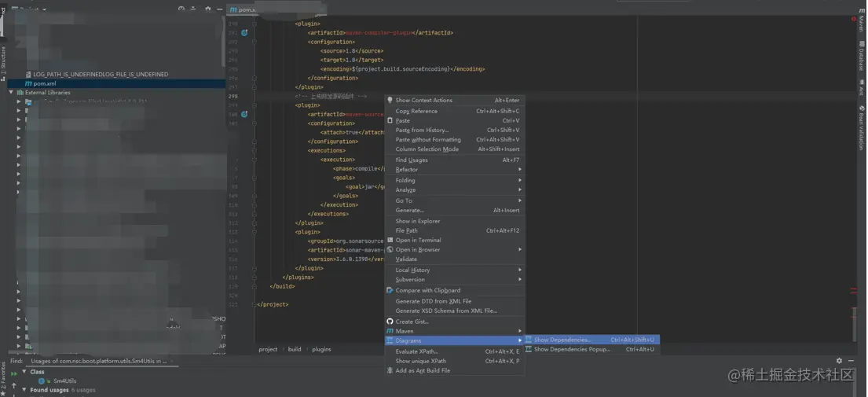Choose Show Dependencies in Diagrams submenu
The image size is (868, 397).
point(562,340)
